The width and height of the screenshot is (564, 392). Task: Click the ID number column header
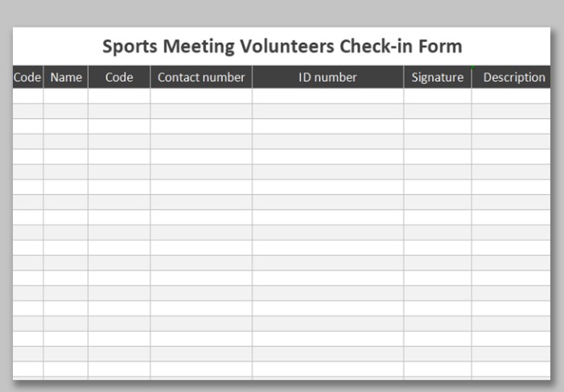(327, 77)
